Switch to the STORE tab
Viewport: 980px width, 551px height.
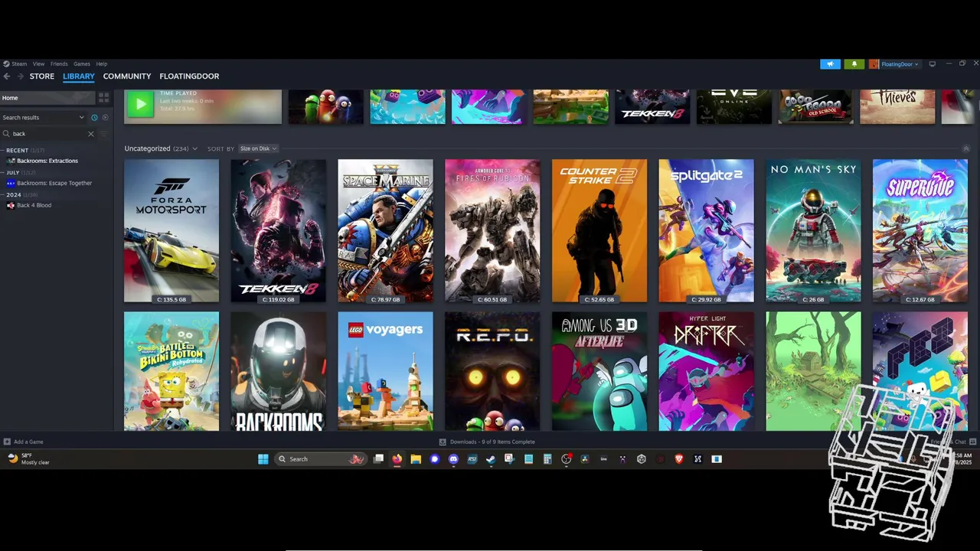[x=42, y=77]
